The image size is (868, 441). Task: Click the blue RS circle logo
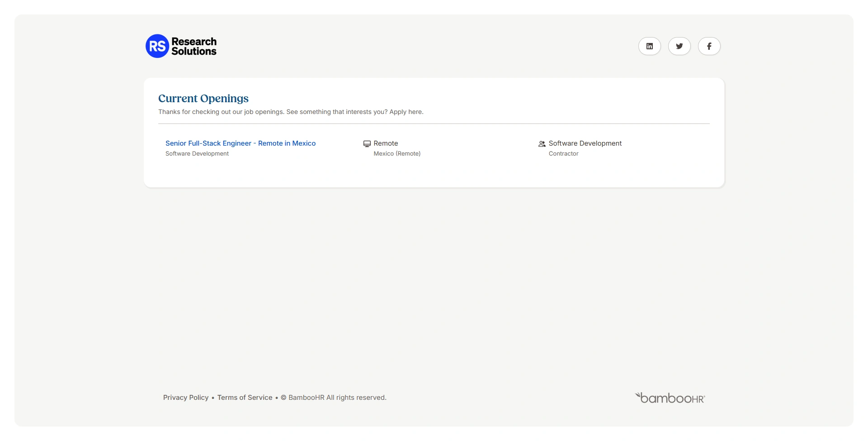[157, 46]
